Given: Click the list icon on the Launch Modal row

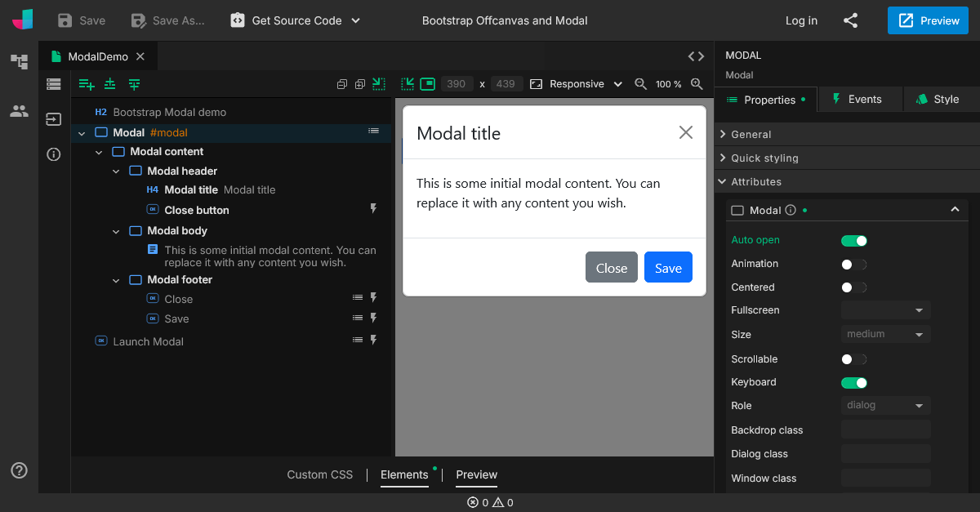Looking at the screenshot, I should [357, 340].
